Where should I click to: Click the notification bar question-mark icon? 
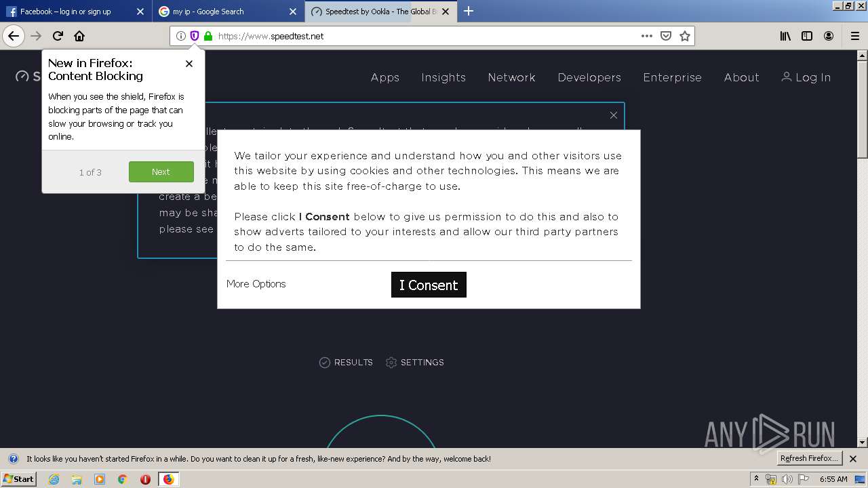(13, 459)
